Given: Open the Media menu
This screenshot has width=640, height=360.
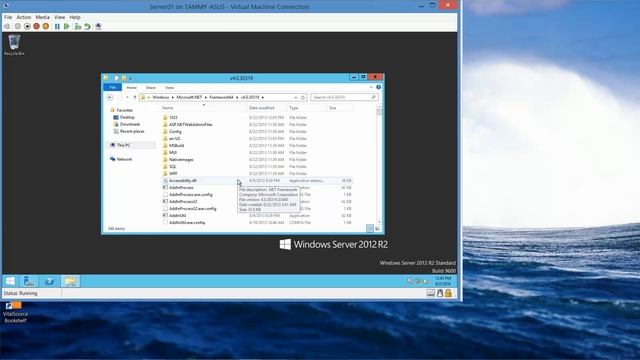Looking at the screenshot, I should click(x=42, y=17).
